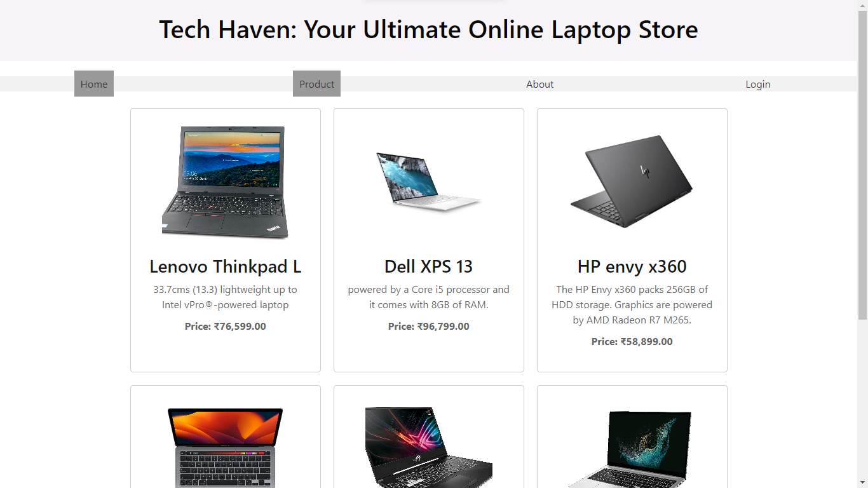Open the Home navigation link
The image size is (868, 488).
click(94, 84)
